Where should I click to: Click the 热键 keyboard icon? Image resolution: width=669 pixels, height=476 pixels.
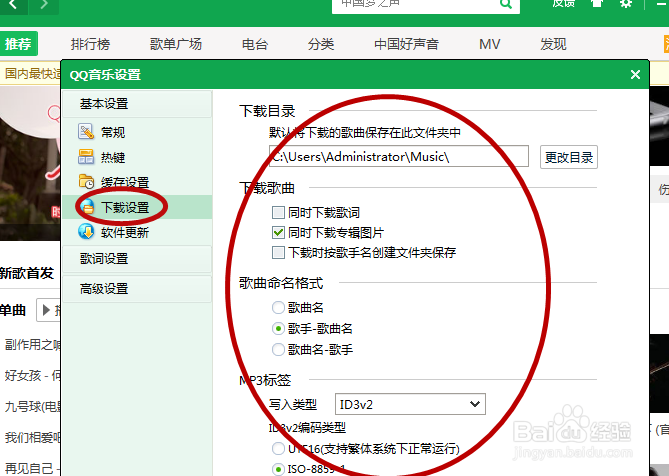86,157
